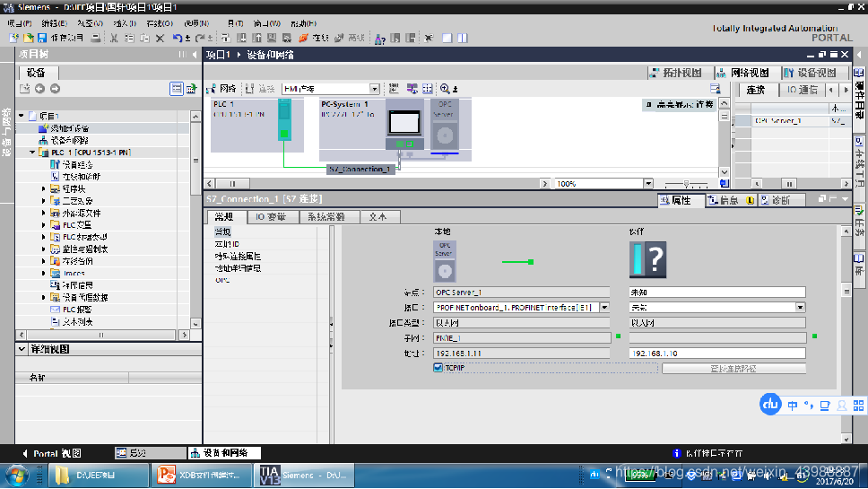Click the OPC Server module in network view

(445, 127)
